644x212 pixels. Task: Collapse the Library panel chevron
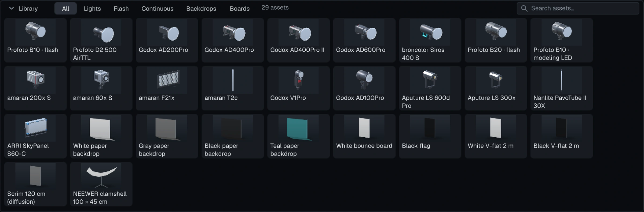click(11, 8)
